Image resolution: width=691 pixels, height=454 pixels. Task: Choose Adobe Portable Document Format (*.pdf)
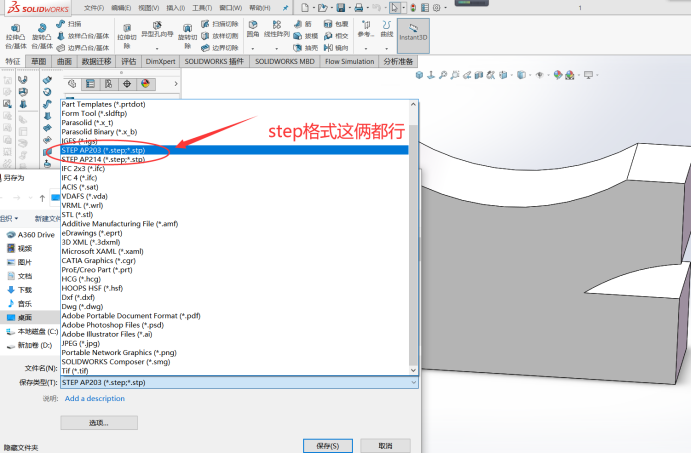pyautogui.click(x=234, y=316)
